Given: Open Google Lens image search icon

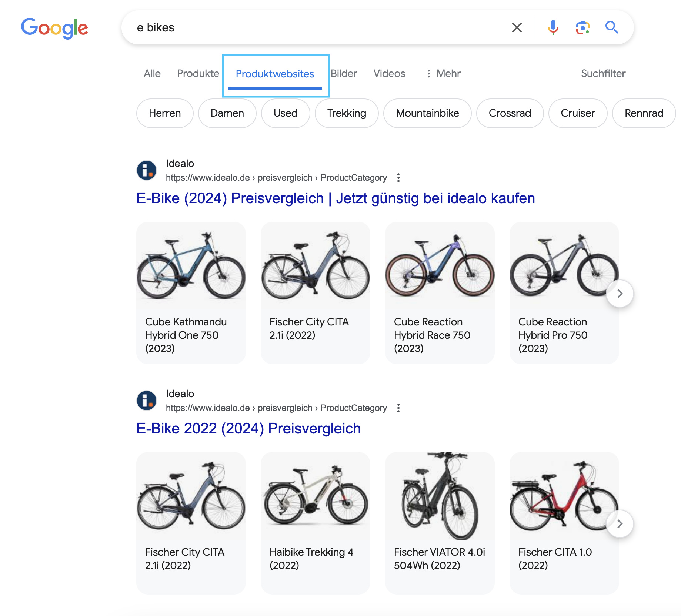Looking at the screenshot, I should click(582, 27).
